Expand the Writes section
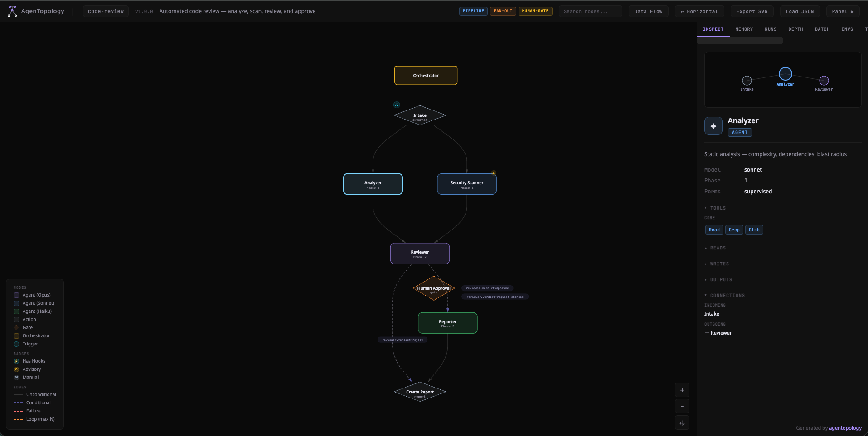 pyautogui.click(x=717, y=264)
